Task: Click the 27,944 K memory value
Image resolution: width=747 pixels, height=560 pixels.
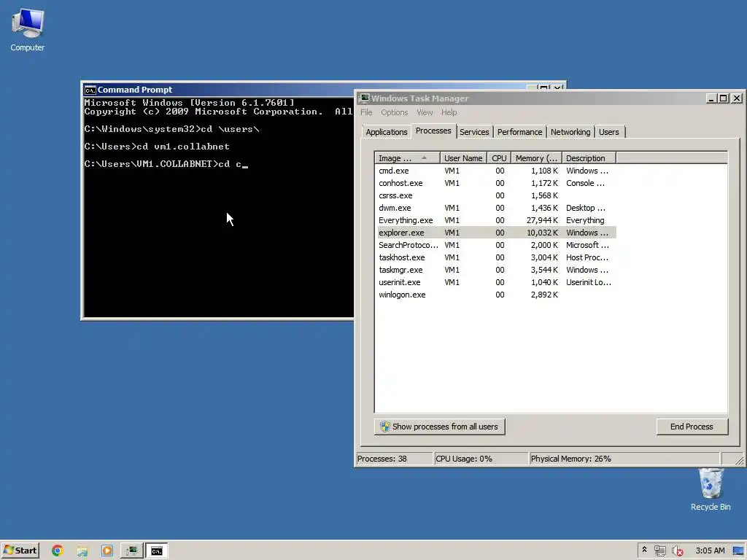Action: (542, 220)
